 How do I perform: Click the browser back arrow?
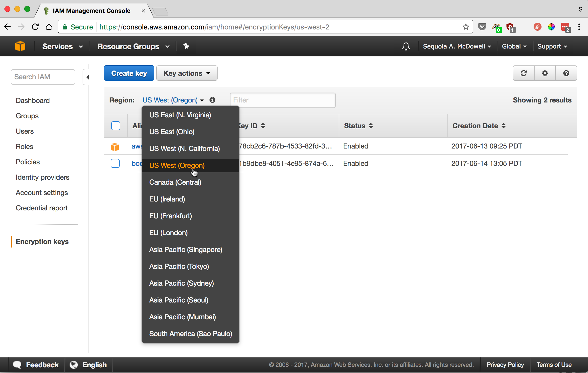click(8, 27)
